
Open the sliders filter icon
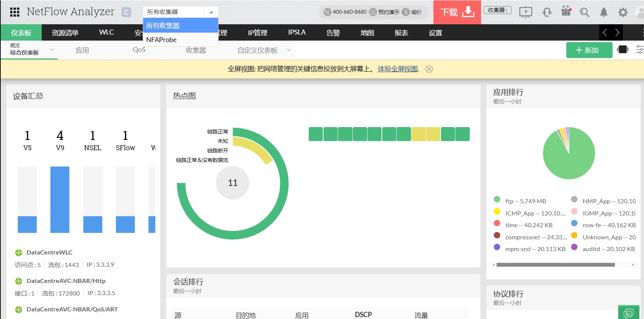(x=639, y=49)
